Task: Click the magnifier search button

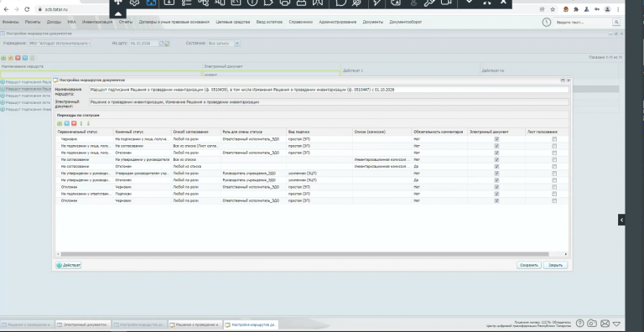Action: (x=616, y=22)
